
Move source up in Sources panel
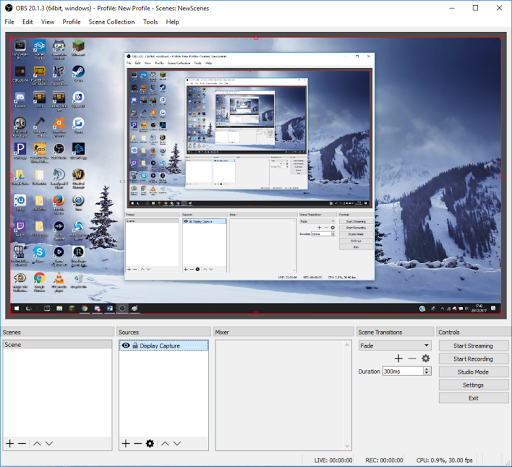coord(165,443)
